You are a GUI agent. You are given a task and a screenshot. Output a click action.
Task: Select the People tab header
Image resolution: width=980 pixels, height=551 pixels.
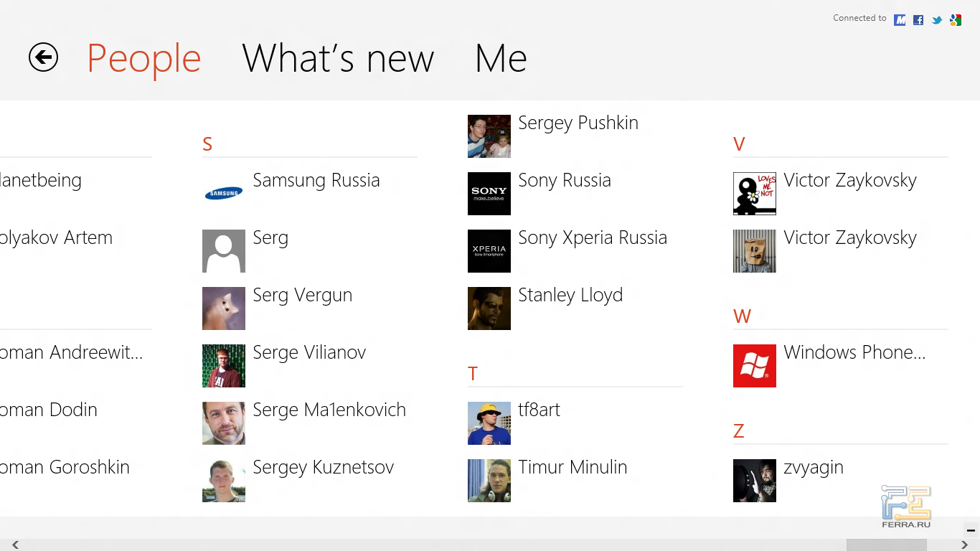pyautogui.click(x=143, y=58)
